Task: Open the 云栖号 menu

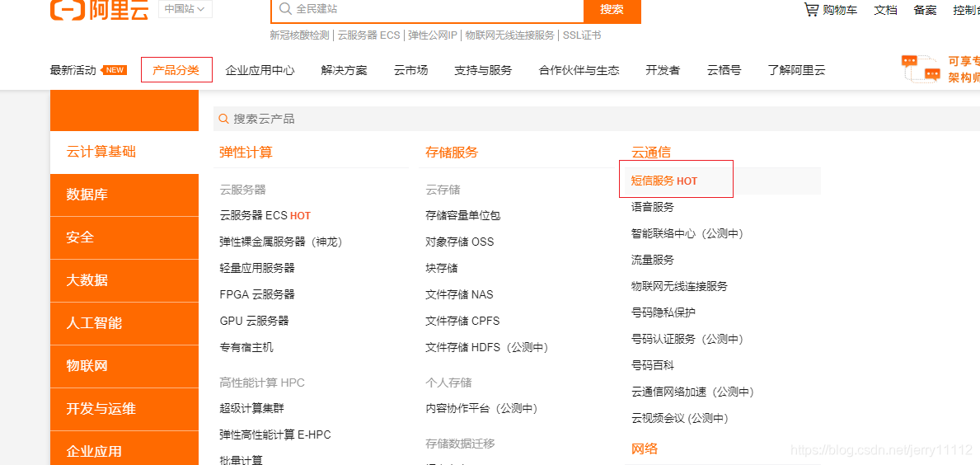Action: pos(724,70)
